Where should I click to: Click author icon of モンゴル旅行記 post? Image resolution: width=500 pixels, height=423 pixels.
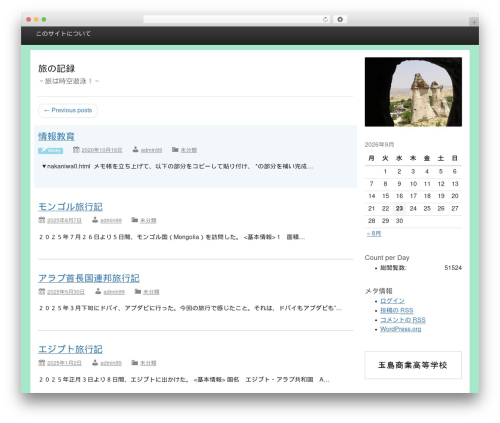(x=95, y=220)
